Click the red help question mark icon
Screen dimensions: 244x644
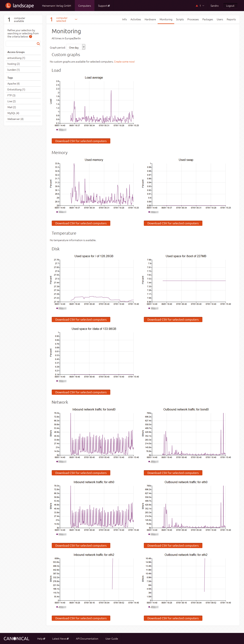coord(31,37)
